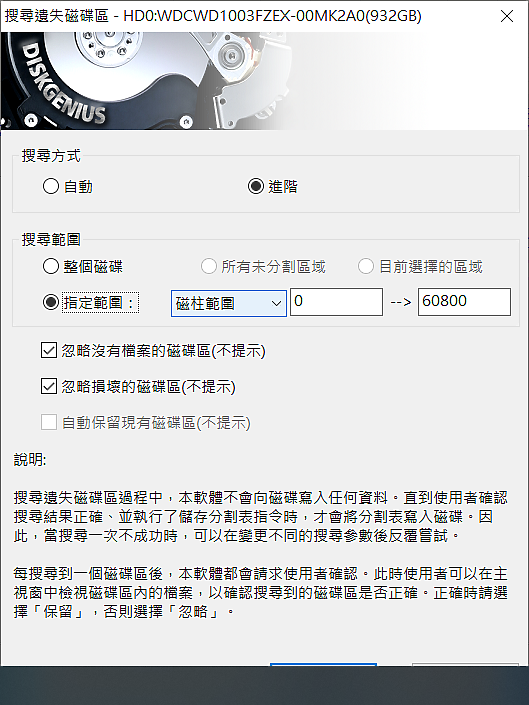This screenshot has height=705, width=529.
Task: Click the end cylinder field showing 60800
Action: (x=464, y=302)
